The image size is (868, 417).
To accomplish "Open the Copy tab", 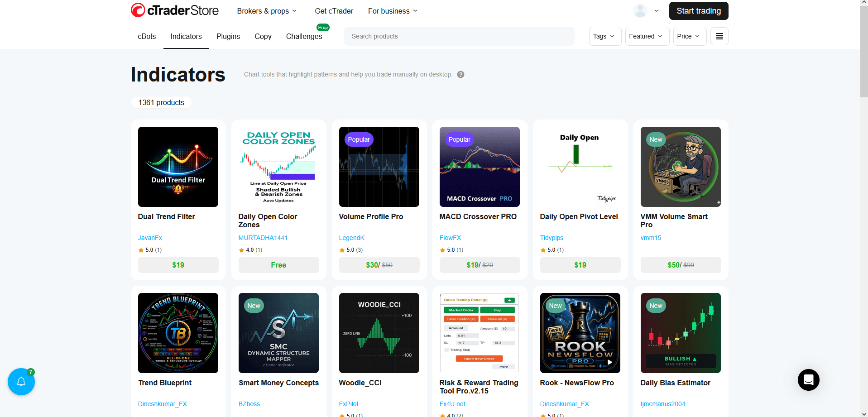I will coord(263,36).
